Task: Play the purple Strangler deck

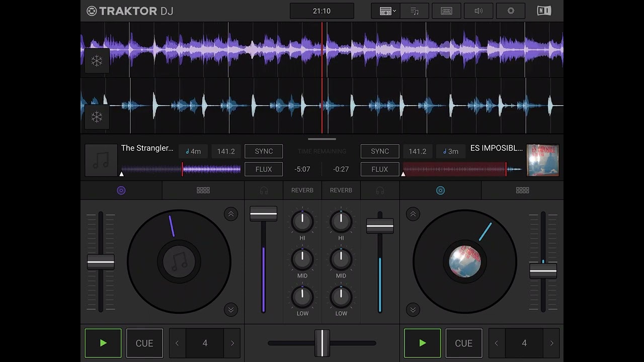Action: tap(103, 343)
